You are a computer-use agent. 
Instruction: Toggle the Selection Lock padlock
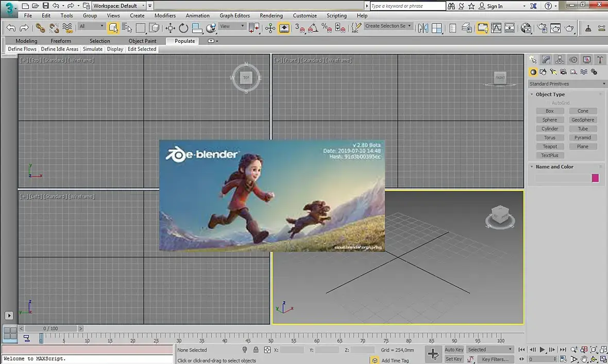pyautogui.click(x=256, y=350)
